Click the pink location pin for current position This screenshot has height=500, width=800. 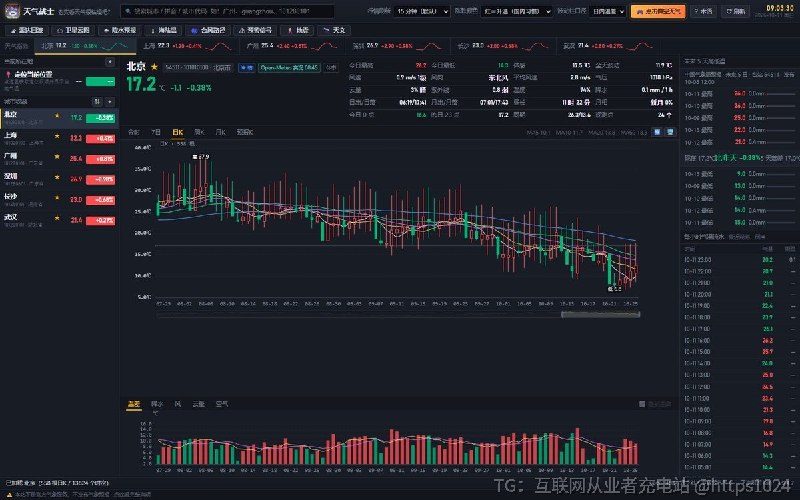(x=8, y=74)
